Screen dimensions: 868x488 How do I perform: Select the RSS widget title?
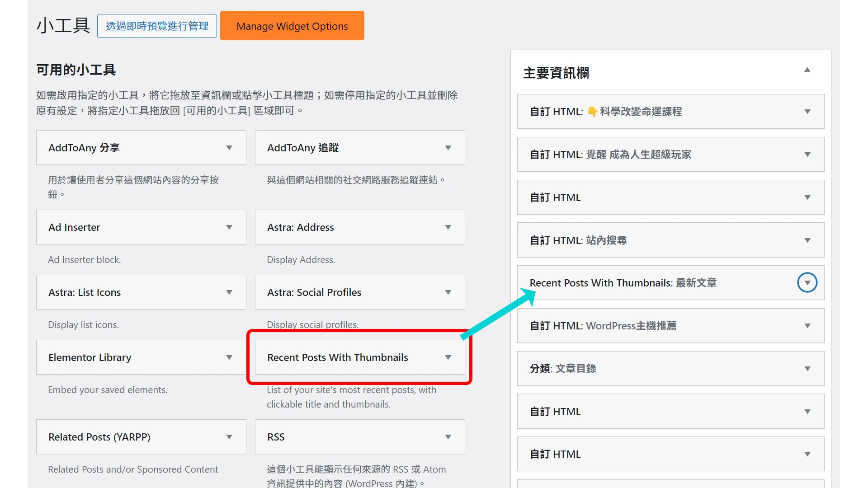click(x=276, y=437)
